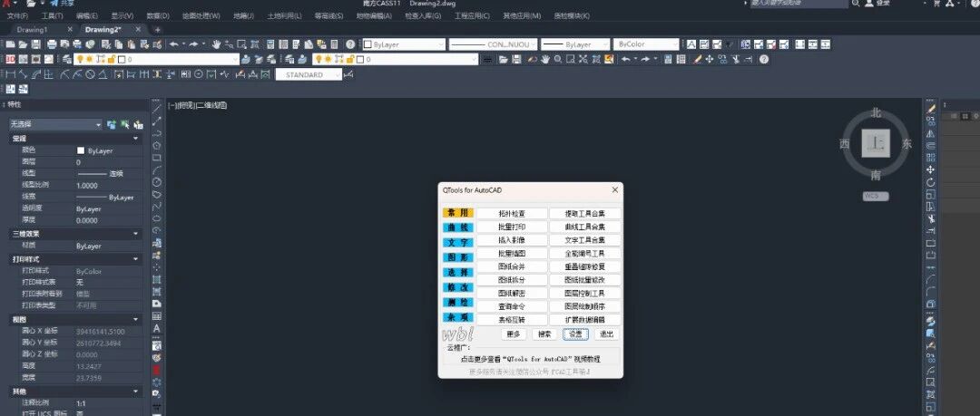Click 图层控制工具 in QTools dialog
This screenshot has width=980, height=416.
(585, 293)
